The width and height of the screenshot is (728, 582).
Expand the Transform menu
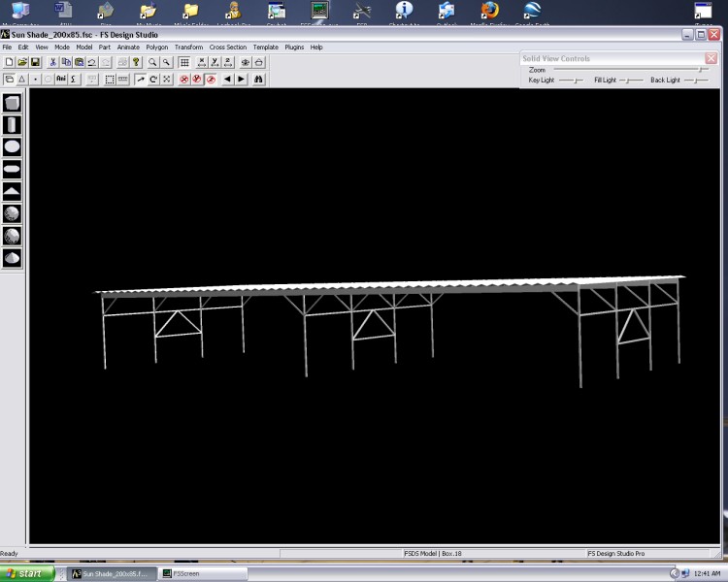point(188,47)
